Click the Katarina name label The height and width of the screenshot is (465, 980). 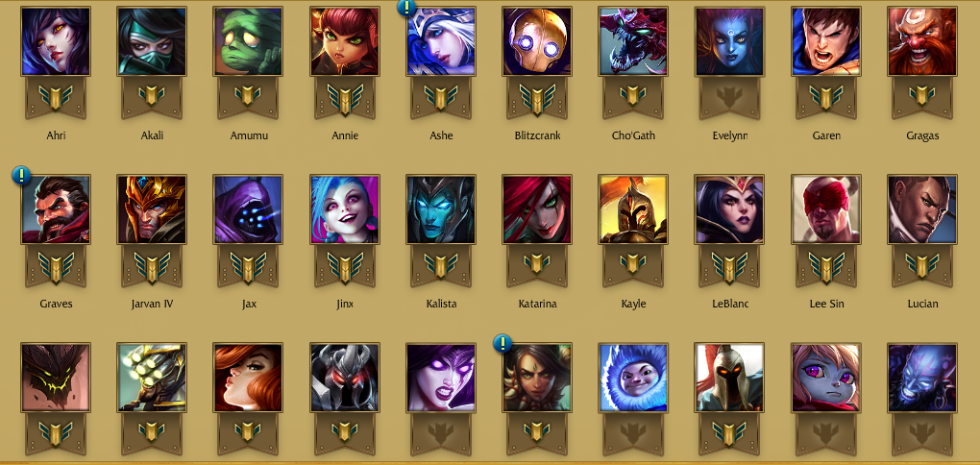(x=537, y=304)
